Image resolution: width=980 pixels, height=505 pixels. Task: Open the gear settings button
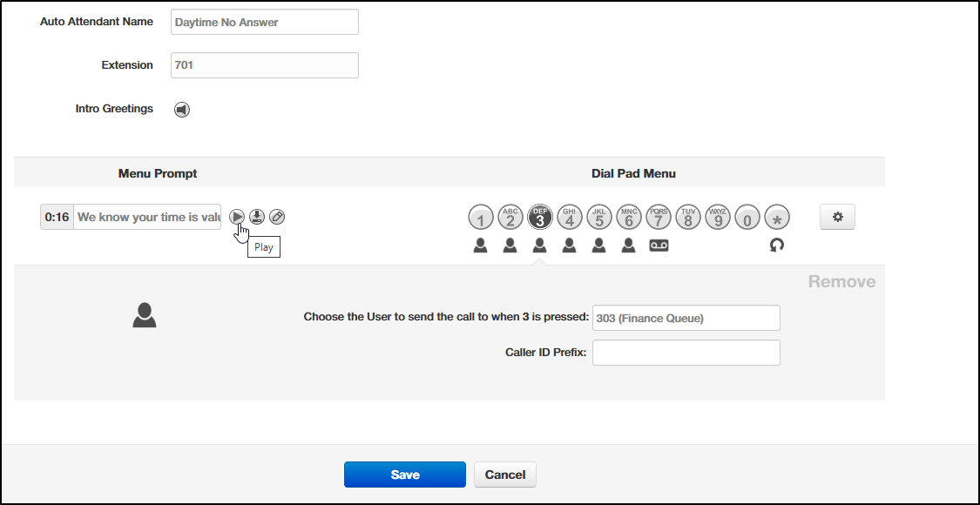point(837,217)
